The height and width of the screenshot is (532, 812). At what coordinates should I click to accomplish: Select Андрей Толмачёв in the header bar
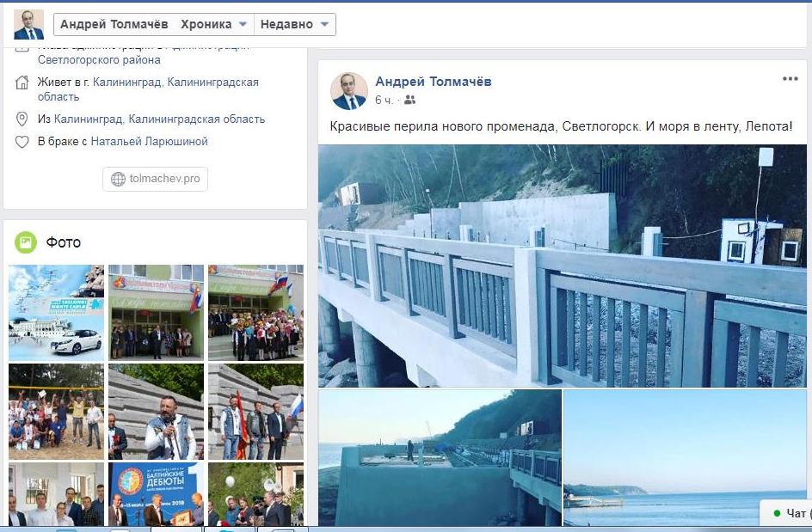tap(114, 24)
